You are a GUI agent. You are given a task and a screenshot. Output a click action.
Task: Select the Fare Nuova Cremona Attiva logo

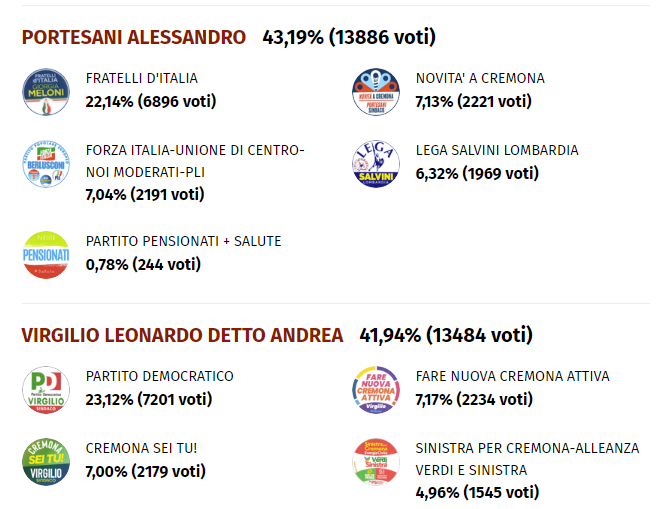pyautogui.click(x=376, y=389)
